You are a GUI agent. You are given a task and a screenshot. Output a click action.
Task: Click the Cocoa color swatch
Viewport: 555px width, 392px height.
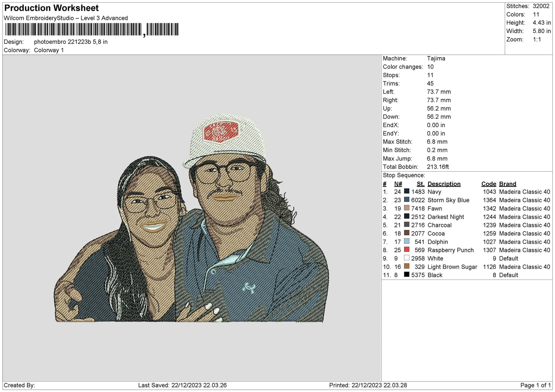[x=406, y=233]
